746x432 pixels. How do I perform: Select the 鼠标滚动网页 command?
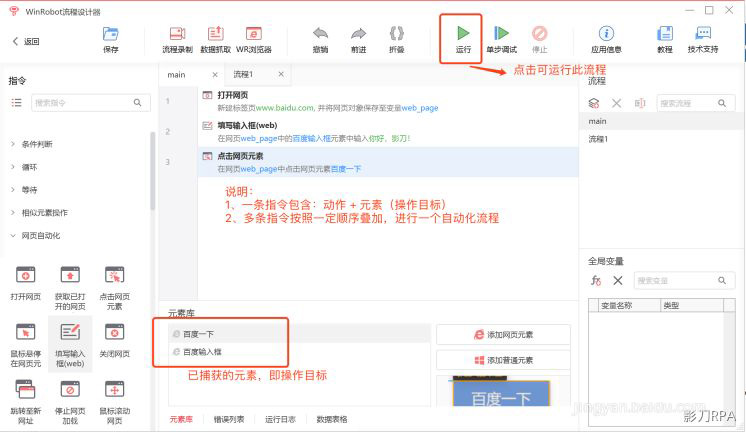[115, 402]
